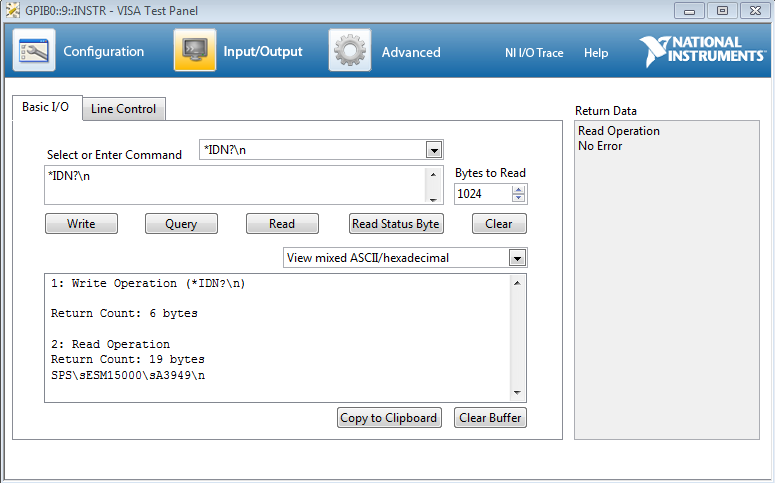Click the 'Return Data' label
The height and width of the screenshot is (483, 775).
coord(606,111)
